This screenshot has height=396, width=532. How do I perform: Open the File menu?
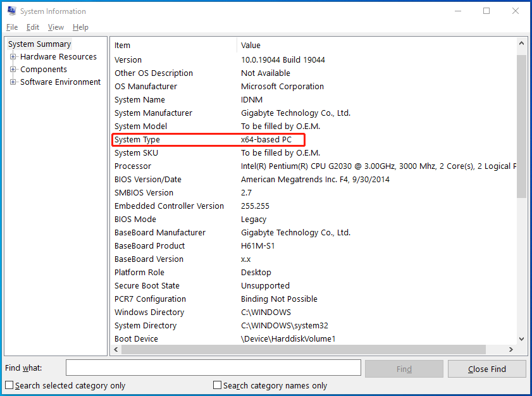11,27
